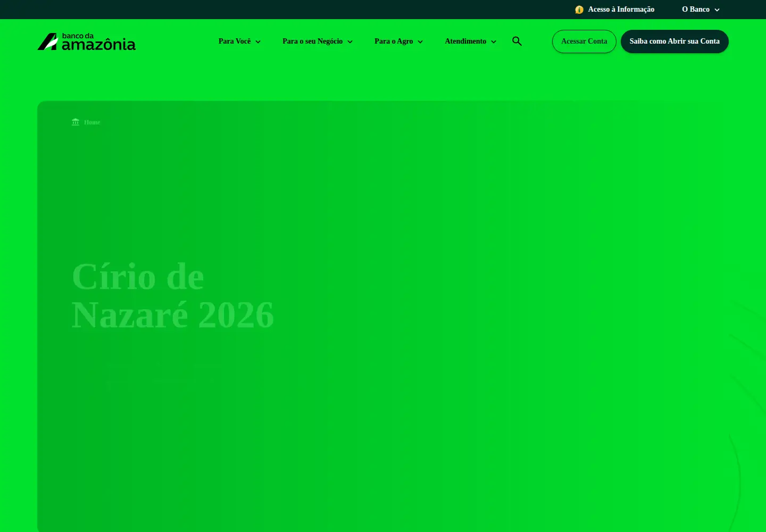Expand the Para o Agro chevron

coord(420,41)
